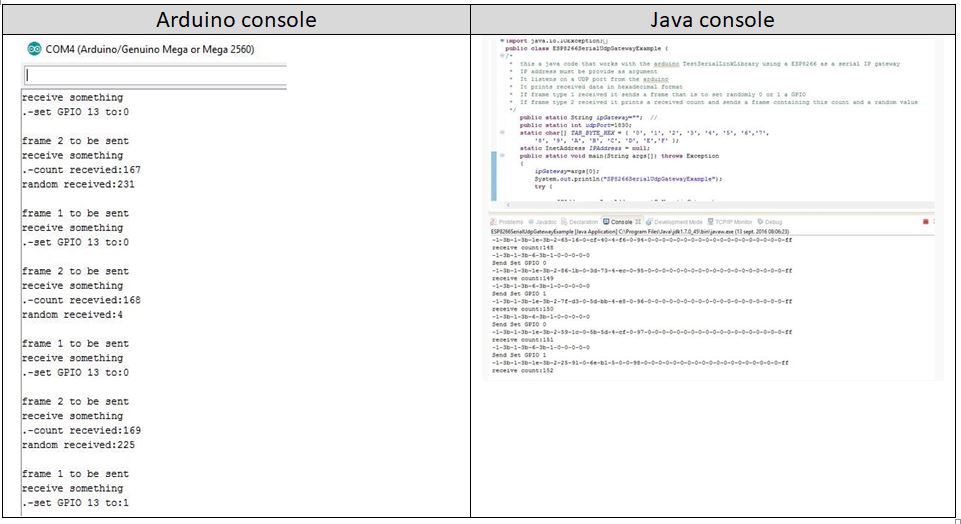Close the Console tab with its X
Screen dimensions: 961x524
point(638,222)
